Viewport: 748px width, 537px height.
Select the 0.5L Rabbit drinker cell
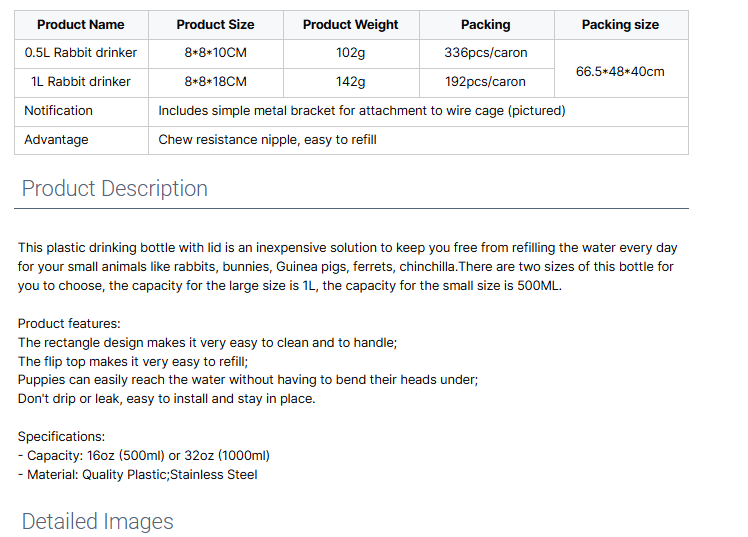(x=81, y=53)
